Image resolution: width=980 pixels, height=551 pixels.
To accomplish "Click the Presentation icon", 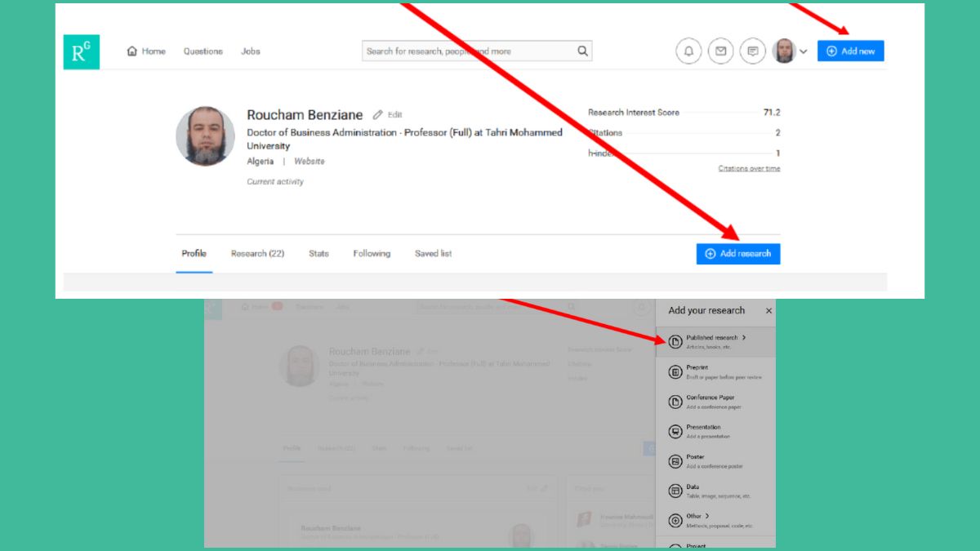I will (675, 432).
